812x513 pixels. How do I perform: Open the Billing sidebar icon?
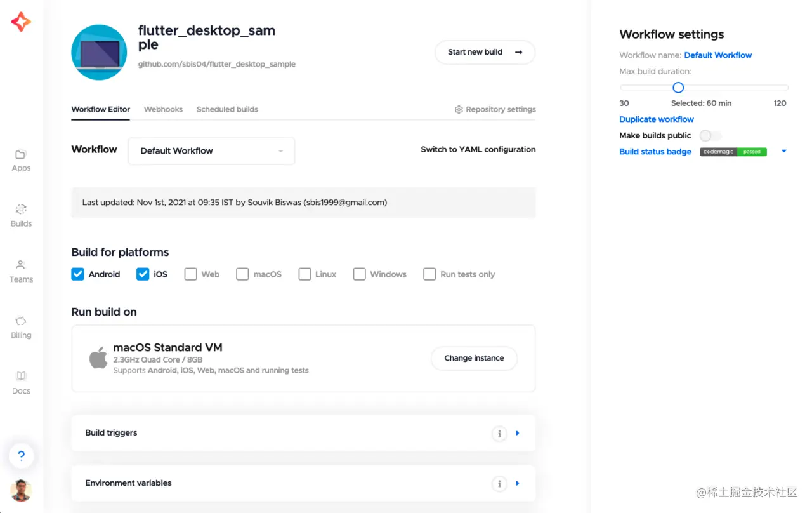tap(21, 321)
